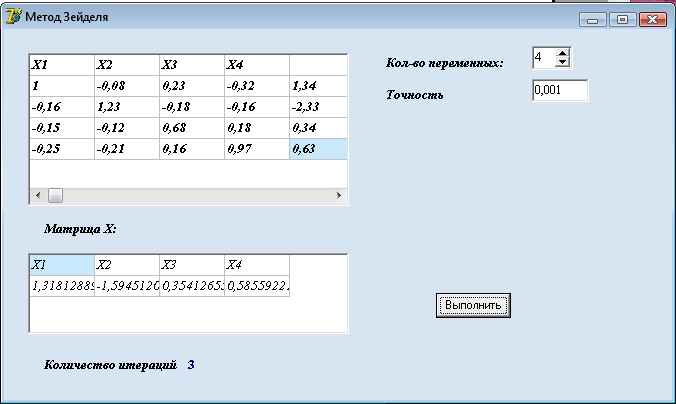Select the cell with value 0,34

pos(319,128)
